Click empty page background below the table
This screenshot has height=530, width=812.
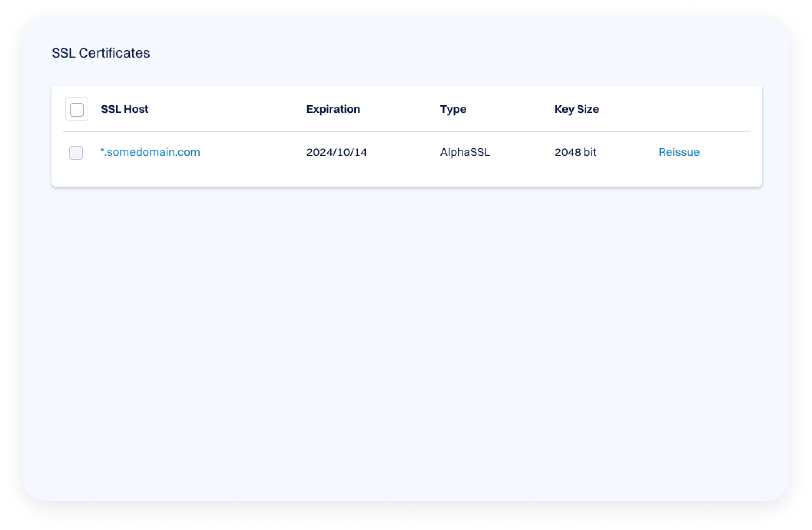point(406,326)
